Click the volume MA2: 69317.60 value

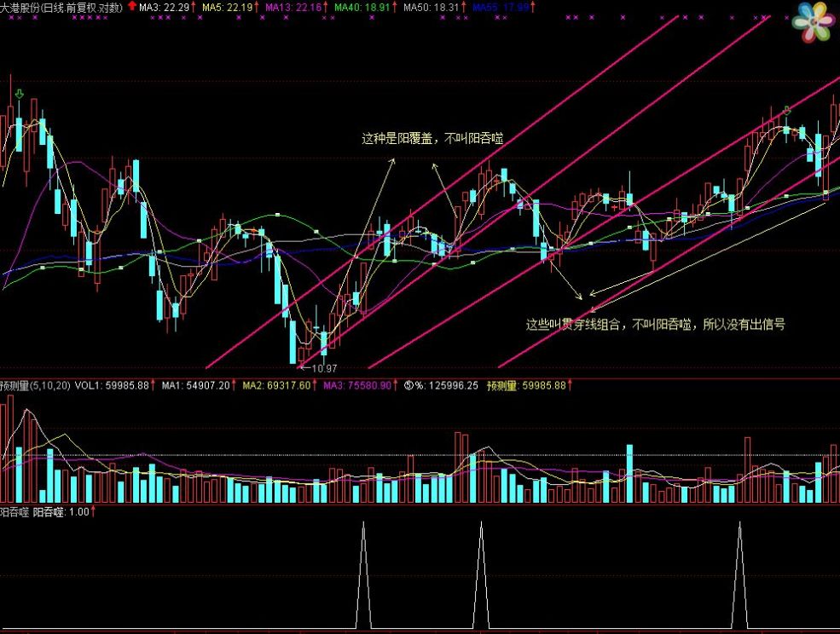276,385
